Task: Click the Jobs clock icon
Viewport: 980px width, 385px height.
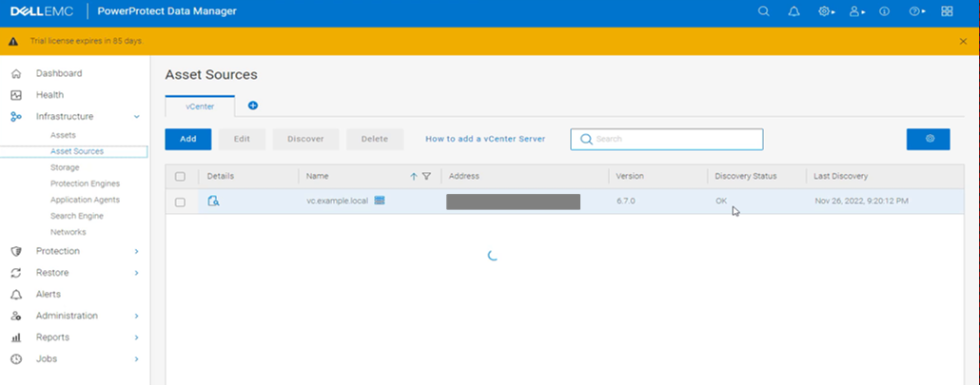Action: (x=17, y=358)
